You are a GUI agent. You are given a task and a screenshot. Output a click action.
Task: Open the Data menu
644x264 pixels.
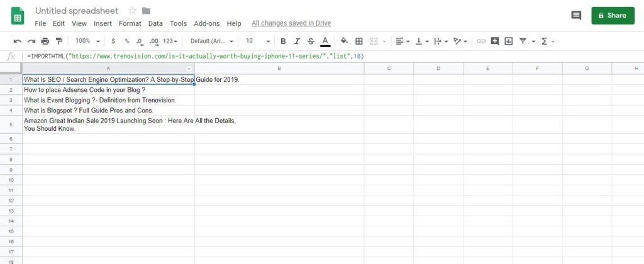(156, 23)
